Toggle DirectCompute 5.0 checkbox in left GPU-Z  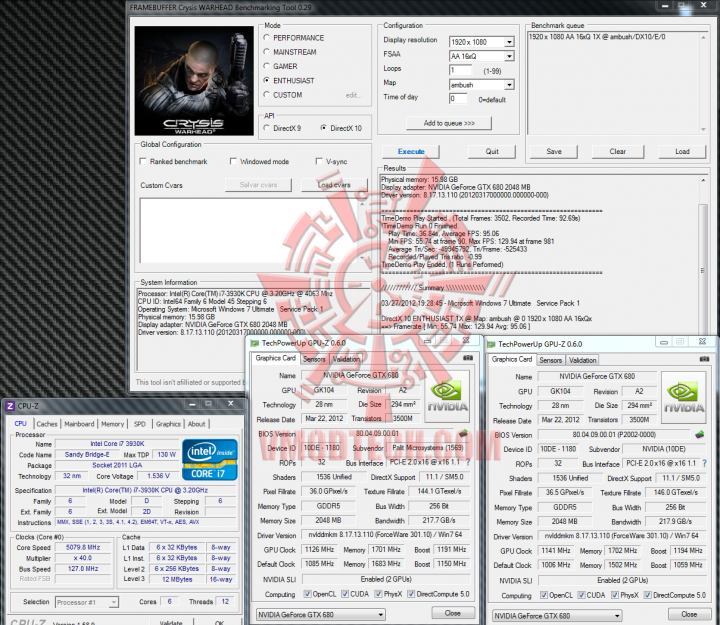(411, 594)
